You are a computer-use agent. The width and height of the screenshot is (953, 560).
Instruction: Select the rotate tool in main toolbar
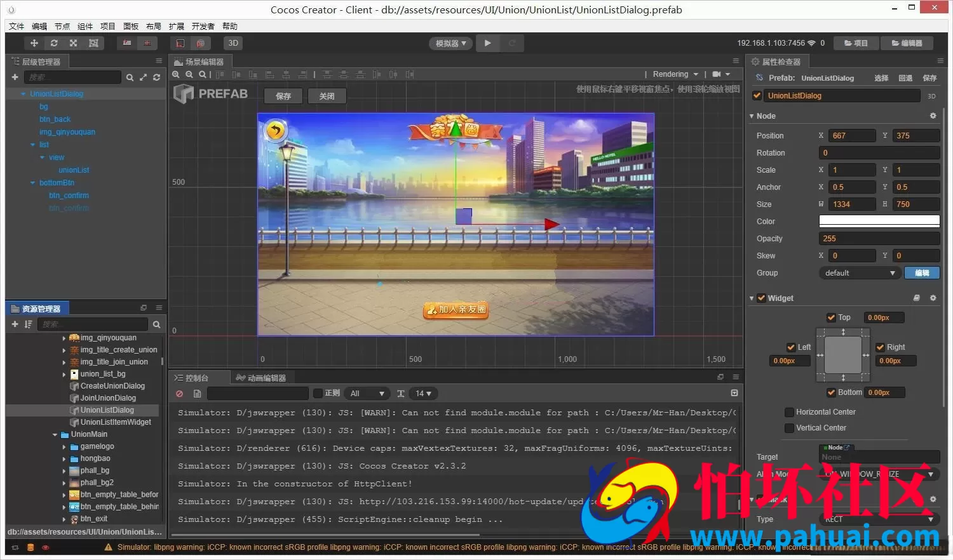pos(54,43)
